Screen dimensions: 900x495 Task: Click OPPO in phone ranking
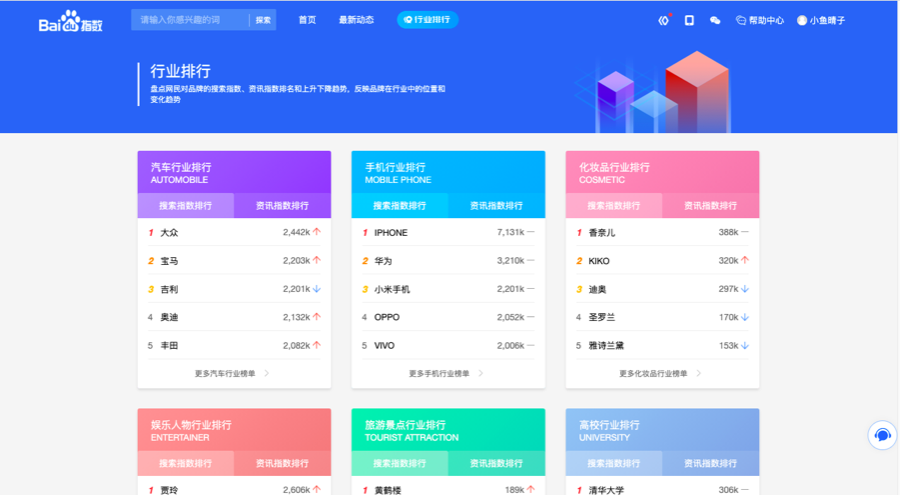[387, 317]
